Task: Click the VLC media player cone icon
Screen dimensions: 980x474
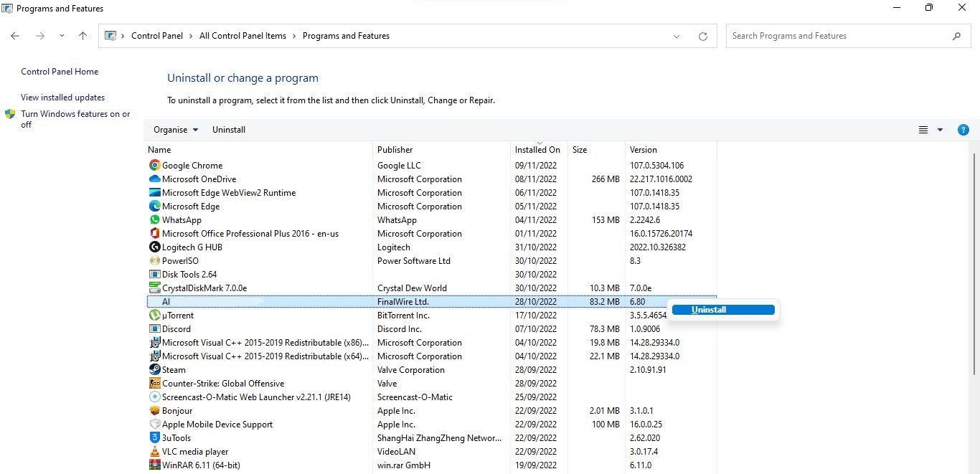Action: point(154,451)
